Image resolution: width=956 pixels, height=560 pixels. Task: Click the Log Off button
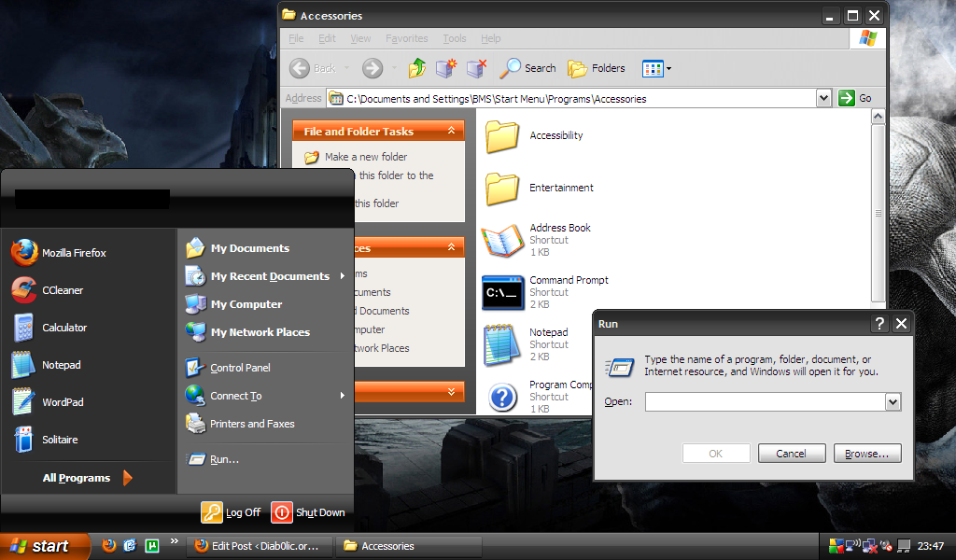(232, 512)
